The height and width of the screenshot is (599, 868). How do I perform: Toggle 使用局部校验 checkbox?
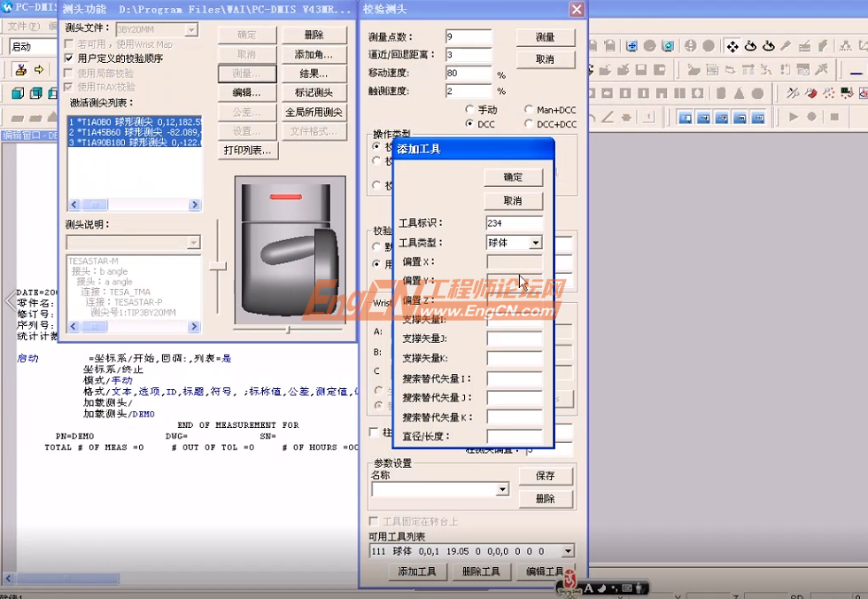tap(69, 73)
